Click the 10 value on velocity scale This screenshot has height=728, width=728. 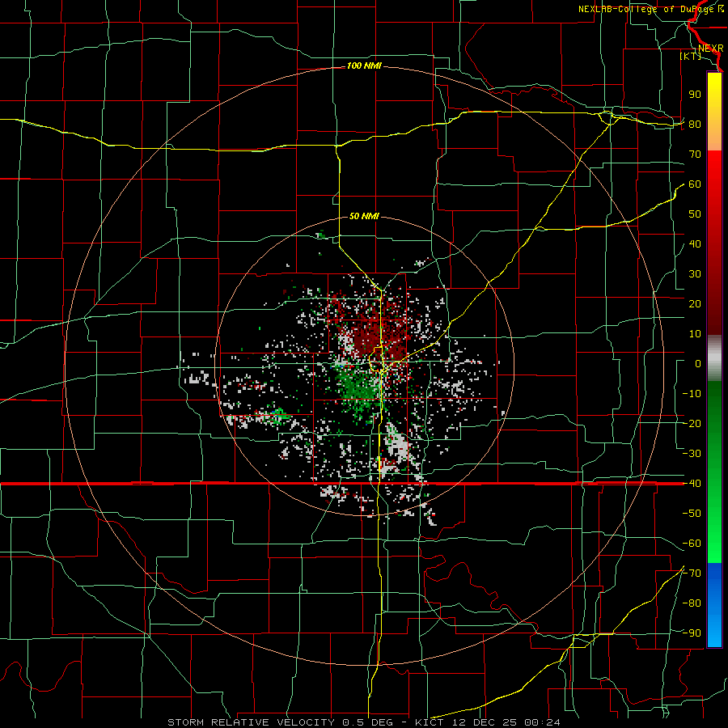point(695,334)
